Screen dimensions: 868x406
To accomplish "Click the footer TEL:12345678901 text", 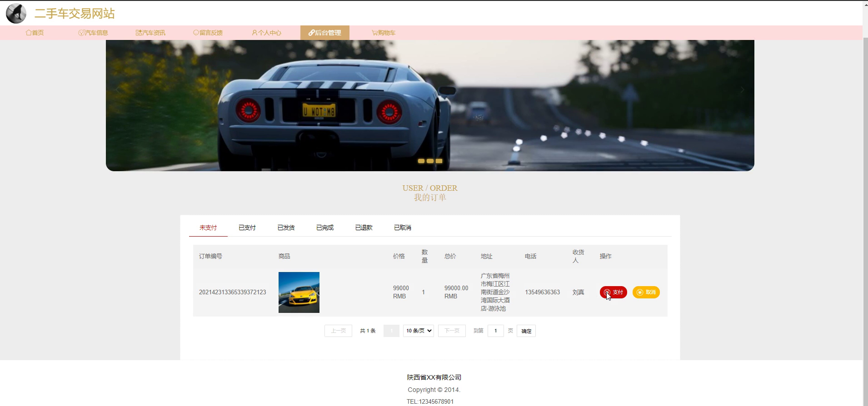I will 430,401.
